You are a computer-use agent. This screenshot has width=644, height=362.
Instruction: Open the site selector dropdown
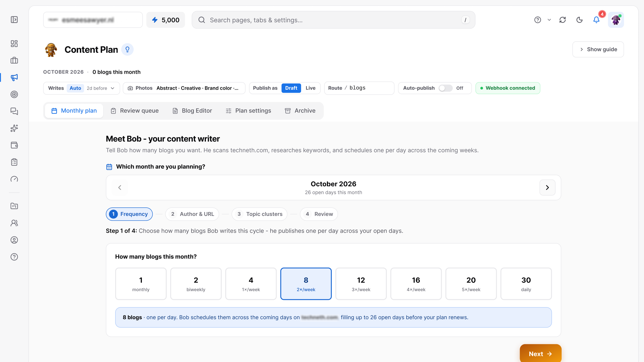coord(93,20)
